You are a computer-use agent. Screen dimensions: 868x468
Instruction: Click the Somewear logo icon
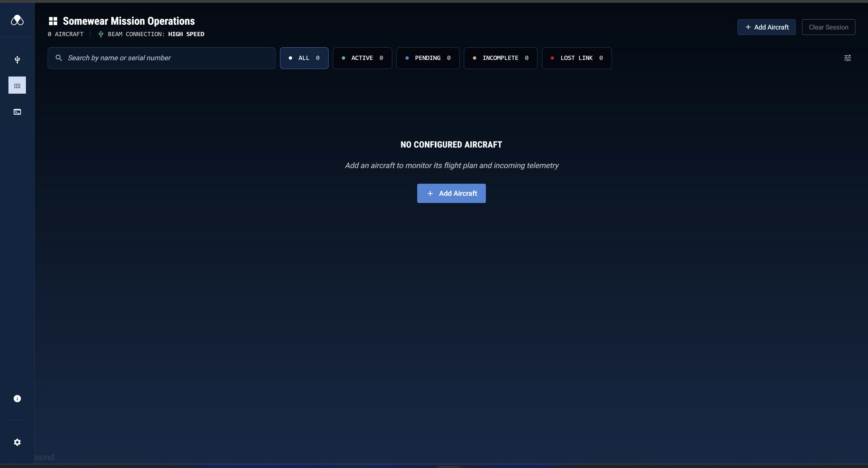[x=17, y=20]
